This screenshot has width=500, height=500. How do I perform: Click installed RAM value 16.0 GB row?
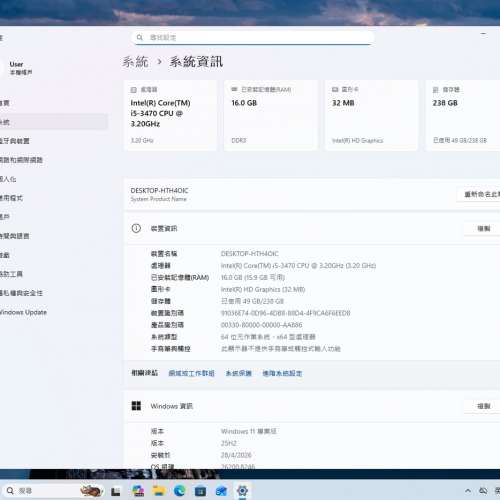tap(253, 277)
